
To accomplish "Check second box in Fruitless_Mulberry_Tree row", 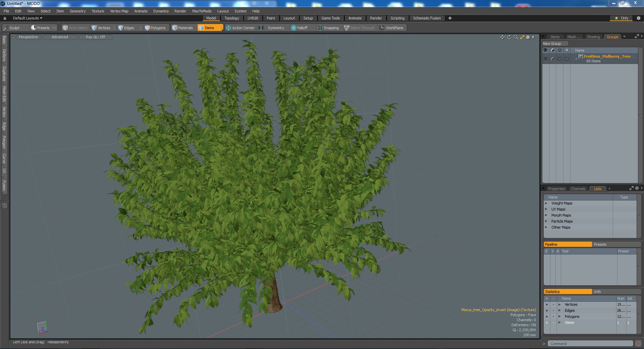I will [566, 59].
